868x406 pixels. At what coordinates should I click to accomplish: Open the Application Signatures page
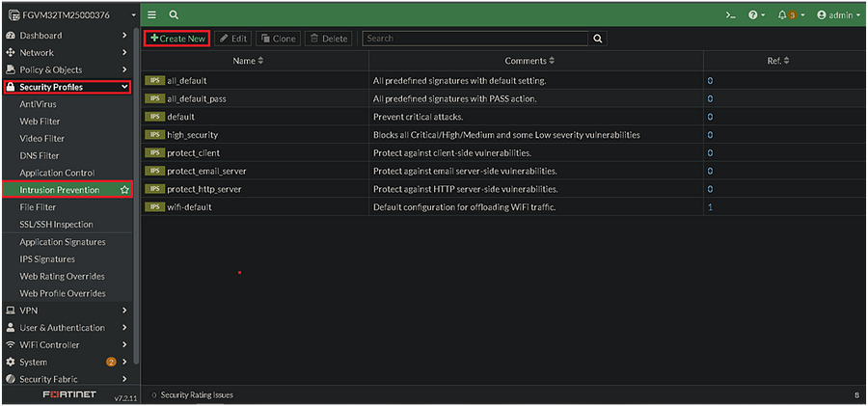63,242
